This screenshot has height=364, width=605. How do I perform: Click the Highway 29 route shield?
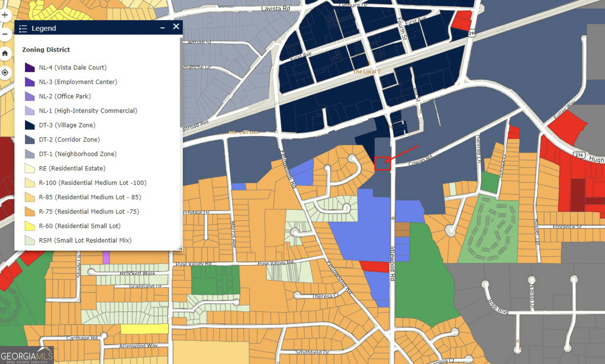pyautogui.click(x=472, y=33)
